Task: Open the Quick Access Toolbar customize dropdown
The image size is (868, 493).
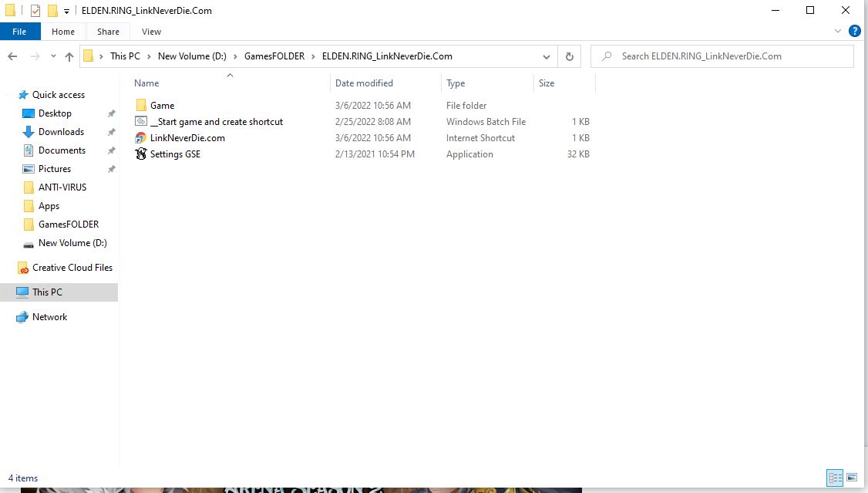Action: coord(67,11)
